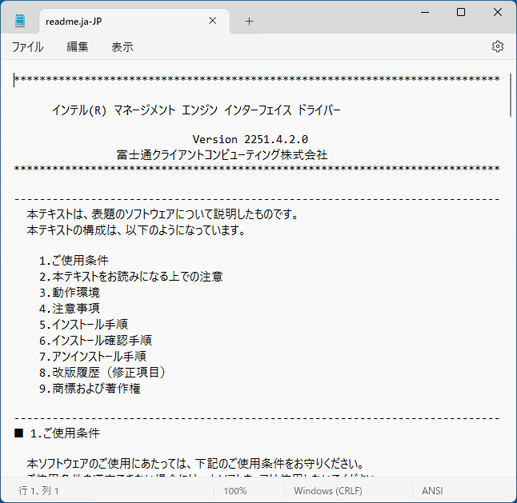
Task: Click the text Version 2251.4.2.0
Action: pos(250,139)
